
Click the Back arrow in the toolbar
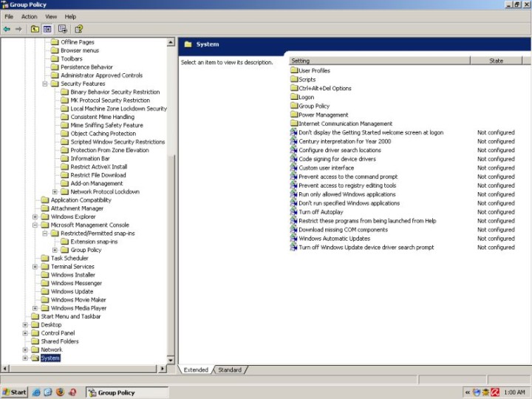tap(7, 29)
